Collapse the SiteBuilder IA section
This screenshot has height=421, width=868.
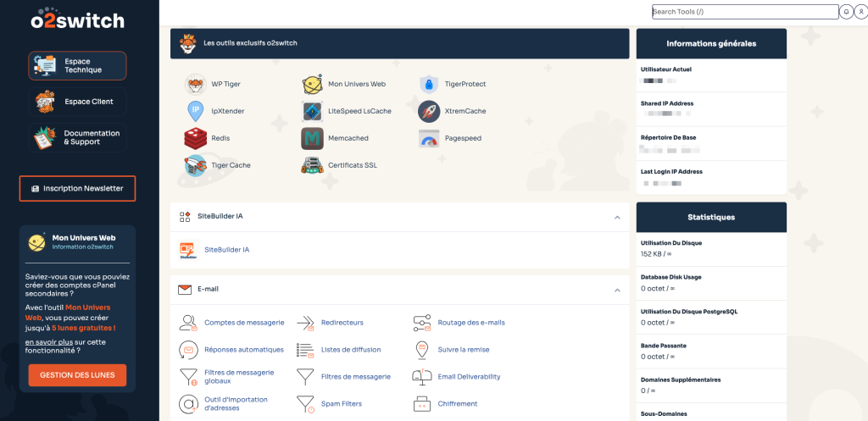[x=617, y=217]
